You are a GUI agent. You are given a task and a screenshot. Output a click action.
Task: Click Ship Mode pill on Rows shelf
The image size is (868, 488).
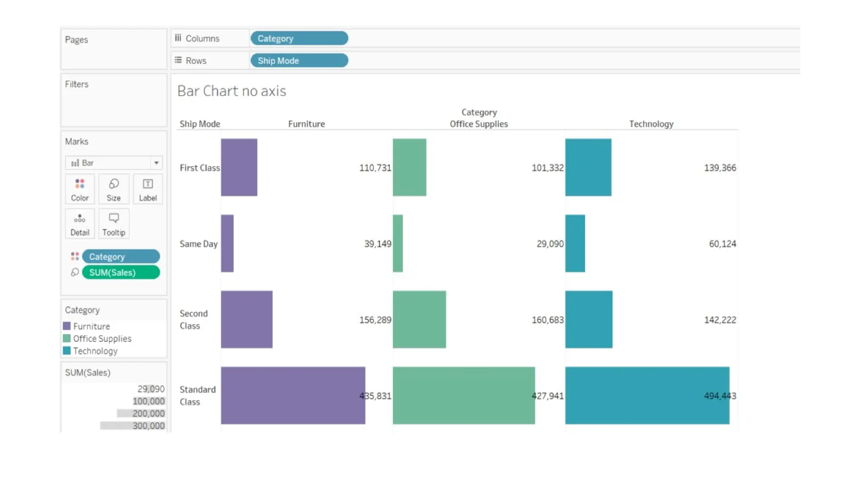299,61
